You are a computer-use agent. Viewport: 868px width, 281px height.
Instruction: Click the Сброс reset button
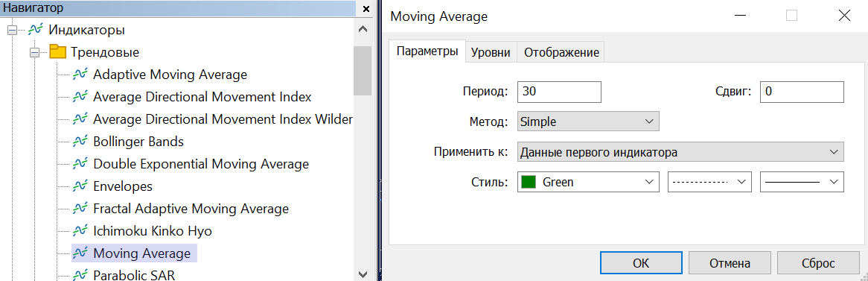point(819,262)
